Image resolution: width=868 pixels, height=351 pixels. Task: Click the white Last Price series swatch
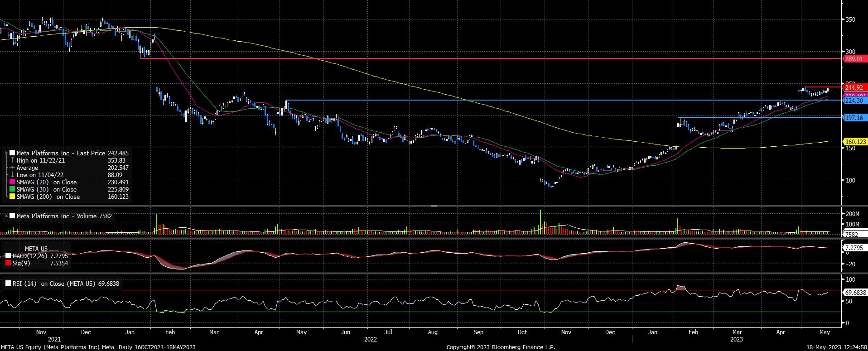(x=12, y=153)
